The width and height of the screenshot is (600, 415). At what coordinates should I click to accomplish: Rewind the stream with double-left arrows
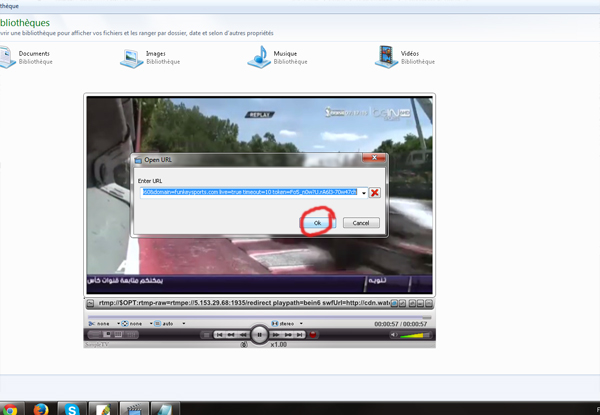[x=243, y=335]
